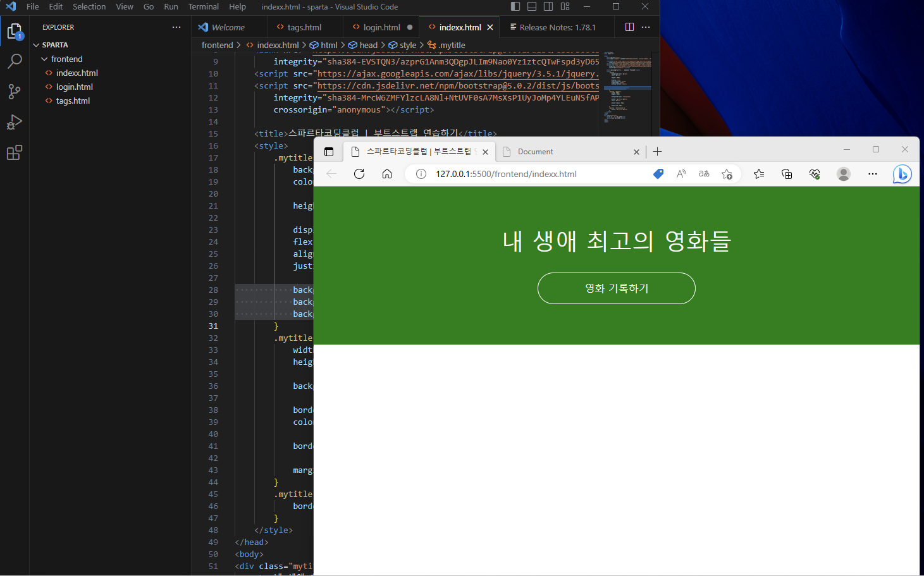The height and width of the screenshot is (576, 924).
Task: Reload the page with the browser Refresh icon
Action: click(359, 174)
